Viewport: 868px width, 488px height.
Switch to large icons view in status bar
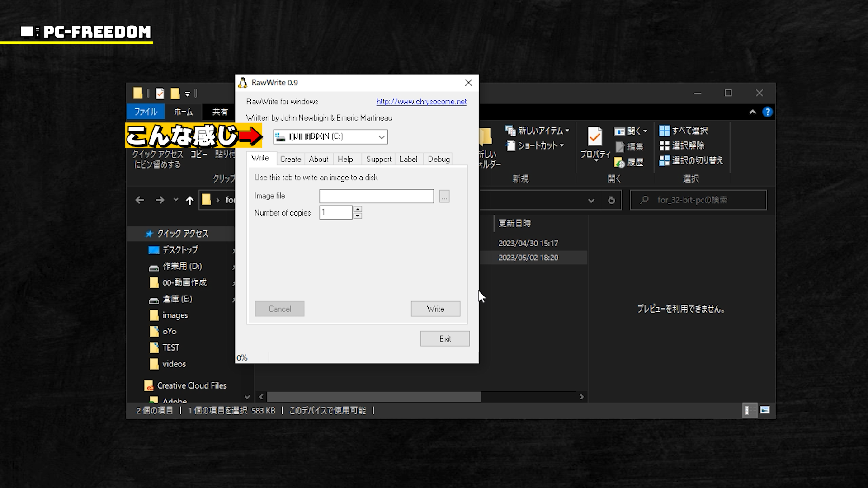pyautogui.click(x=765, y=410)
